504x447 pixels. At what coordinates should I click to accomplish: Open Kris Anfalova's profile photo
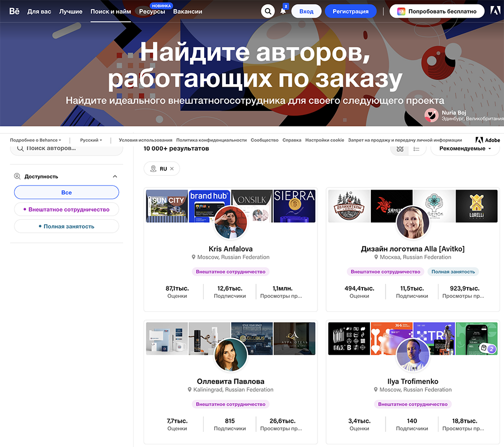(231, 222)
